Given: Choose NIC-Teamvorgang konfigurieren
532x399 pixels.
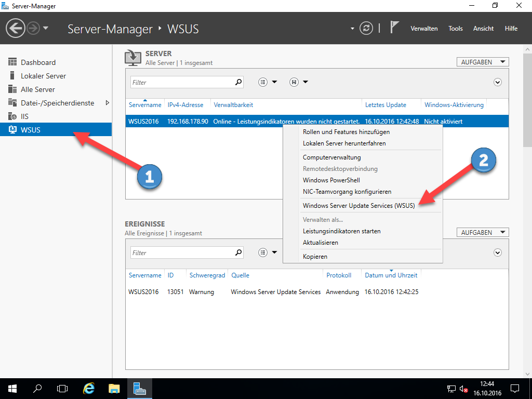Looking at the screenshot, I should click(347, 192).
